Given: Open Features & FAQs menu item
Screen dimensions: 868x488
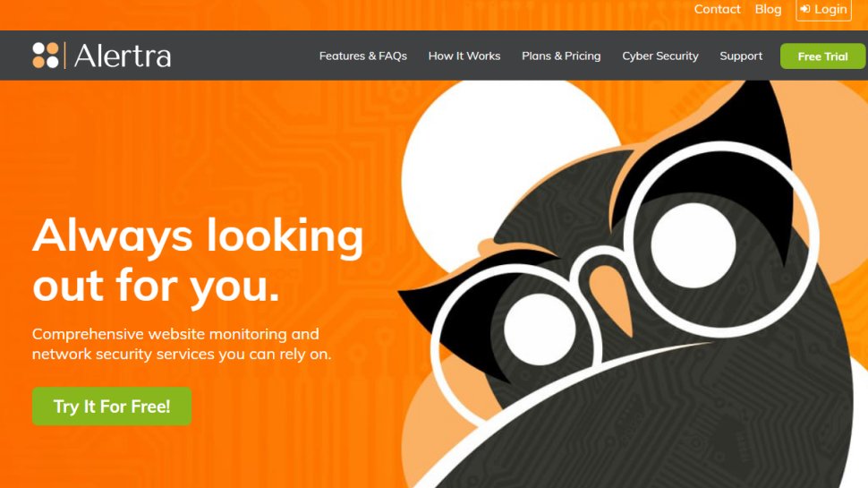Looking at the screenshot, I should 363,56.
